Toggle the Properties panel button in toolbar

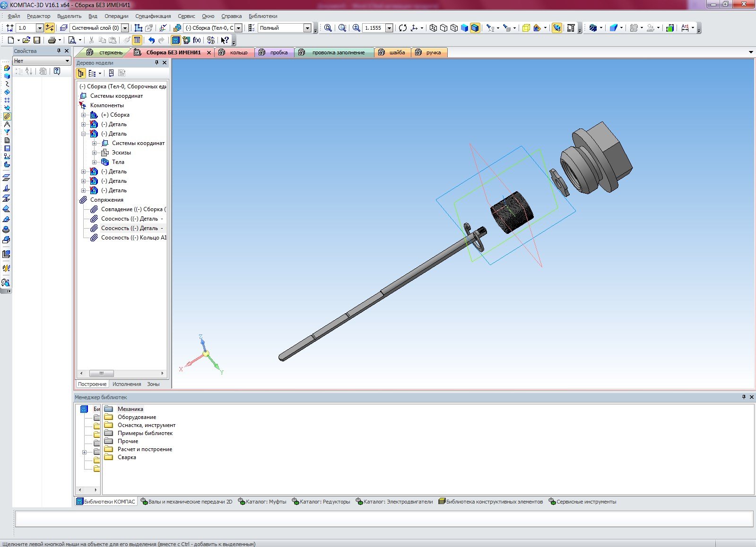[x=137, y=40]
